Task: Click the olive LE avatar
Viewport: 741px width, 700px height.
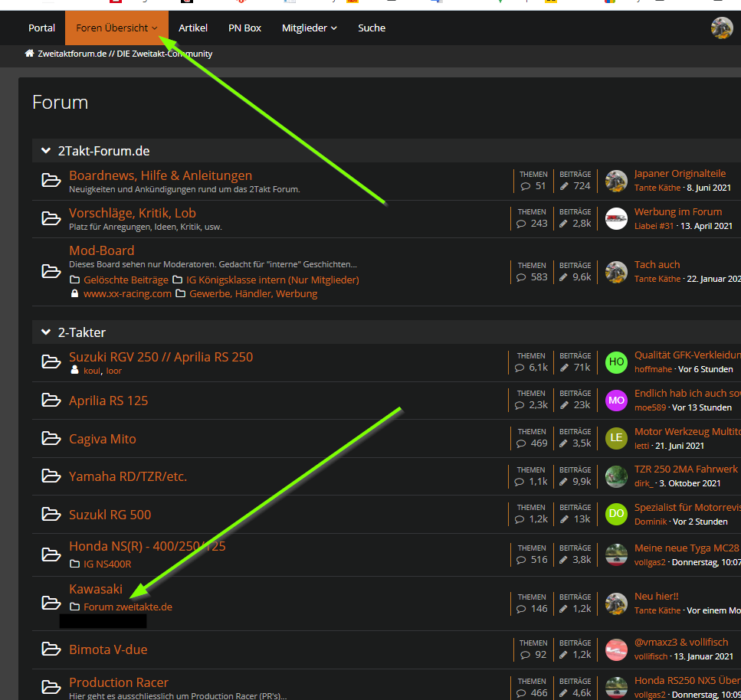Action: tap(616, 438)
